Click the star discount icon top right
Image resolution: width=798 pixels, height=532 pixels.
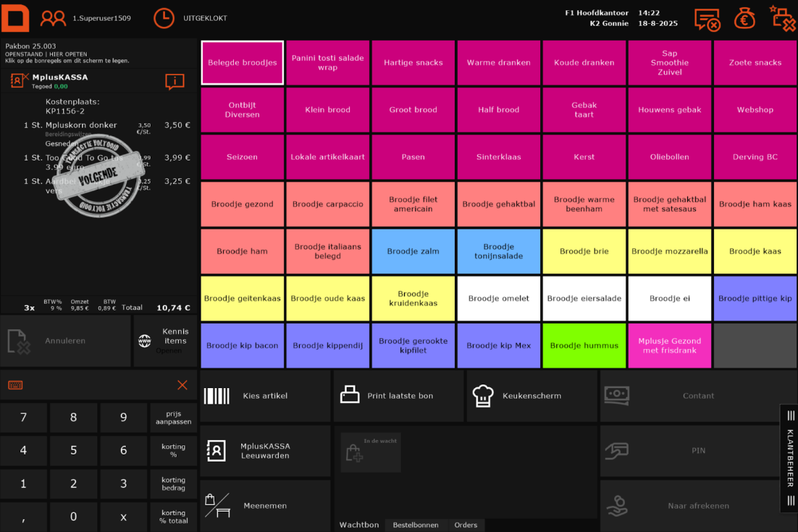coord(782,18)
